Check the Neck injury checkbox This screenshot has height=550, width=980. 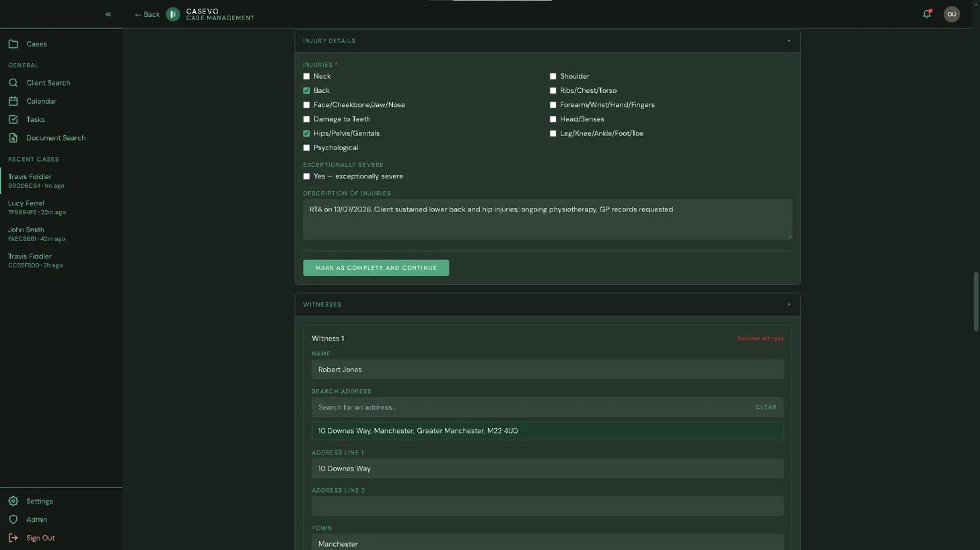click(306, 76)
